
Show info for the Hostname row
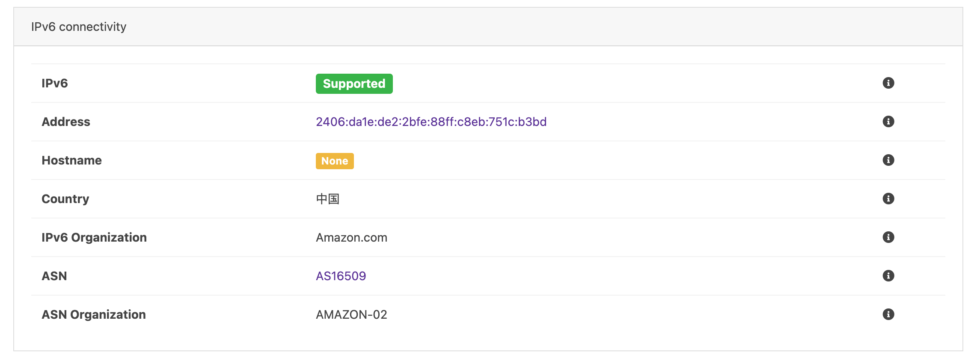[888, 160]
